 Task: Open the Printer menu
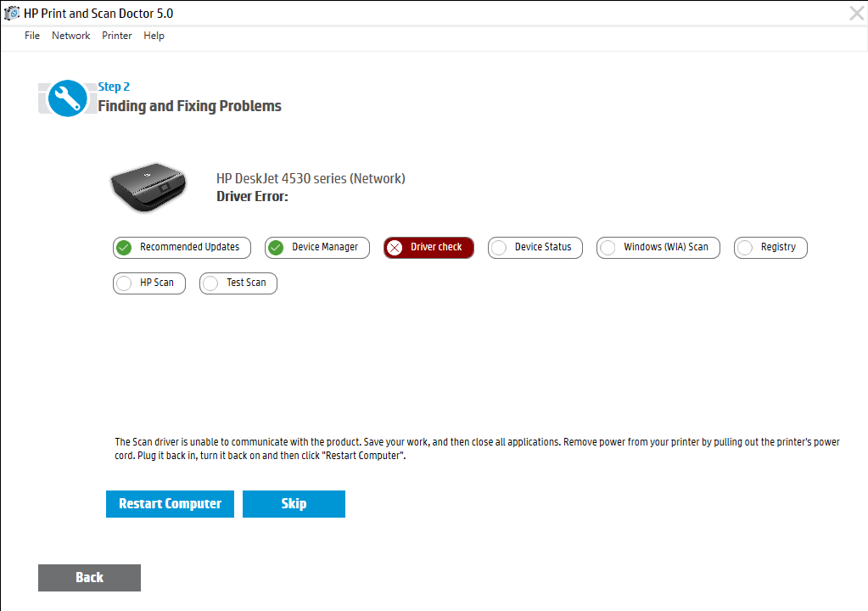[x=117, y=36]
